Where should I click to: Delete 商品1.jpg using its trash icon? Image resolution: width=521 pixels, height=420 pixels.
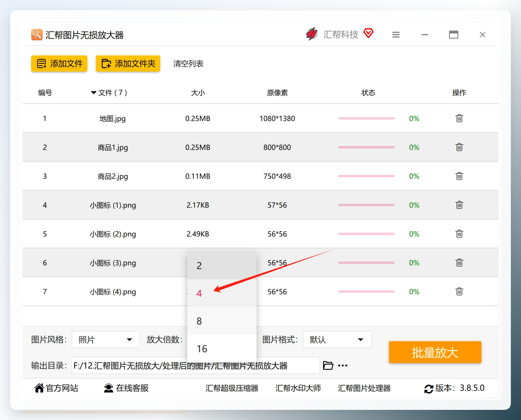coord(459,147)
